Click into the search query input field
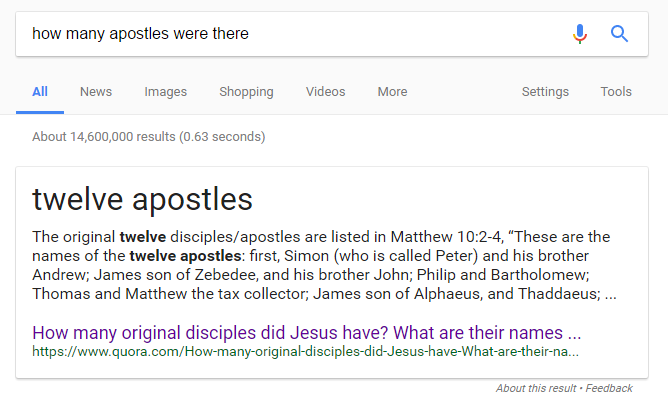The height and width of the screenshot is (400, 668). point(290,34)
